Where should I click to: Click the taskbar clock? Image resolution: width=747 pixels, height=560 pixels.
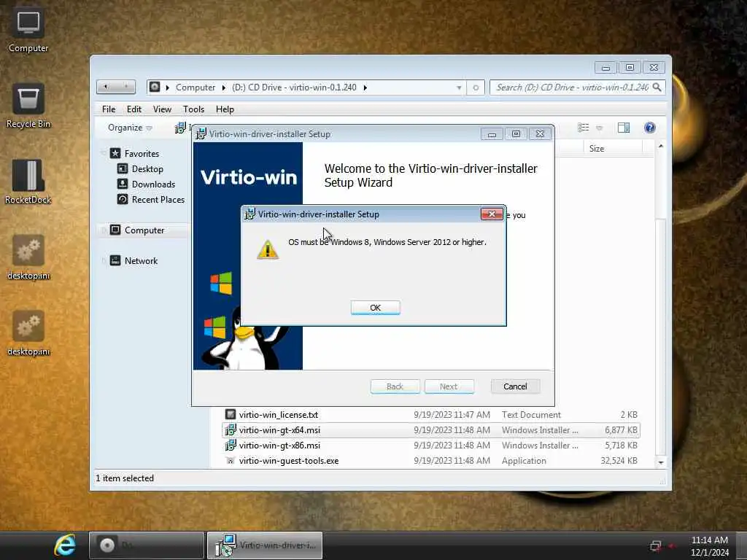click(709, 545)
